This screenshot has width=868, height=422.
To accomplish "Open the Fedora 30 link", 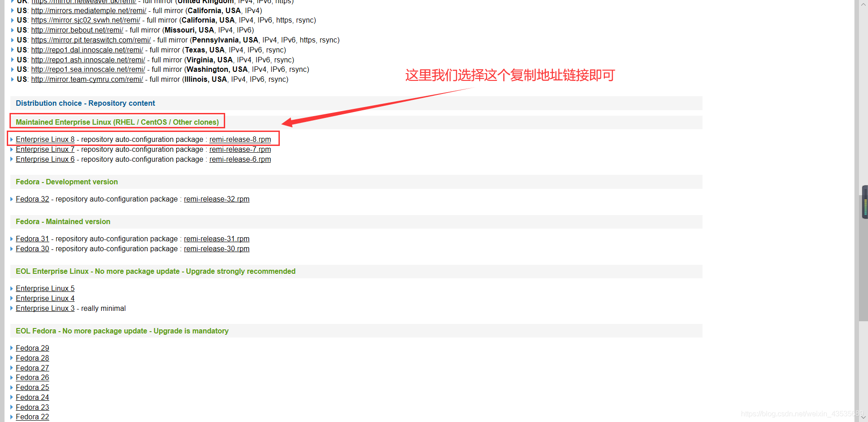I will pyautogui.click(x=33, y=249).
